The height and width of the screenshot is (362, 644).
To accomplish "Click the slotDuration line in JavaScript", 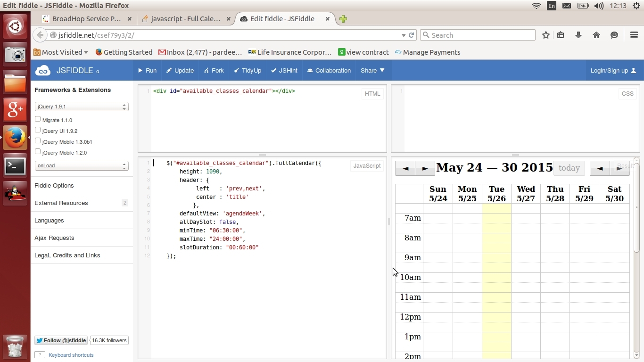I will pyautogui.click(x=219, y=247).
